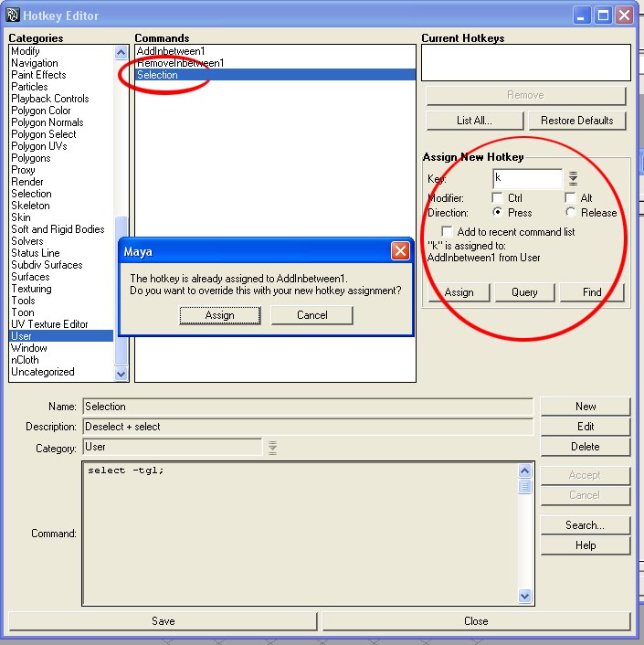Screen dimensions: 644x645
Task: Select the Subdiv Surfaces category
Action: coord(61,265)
